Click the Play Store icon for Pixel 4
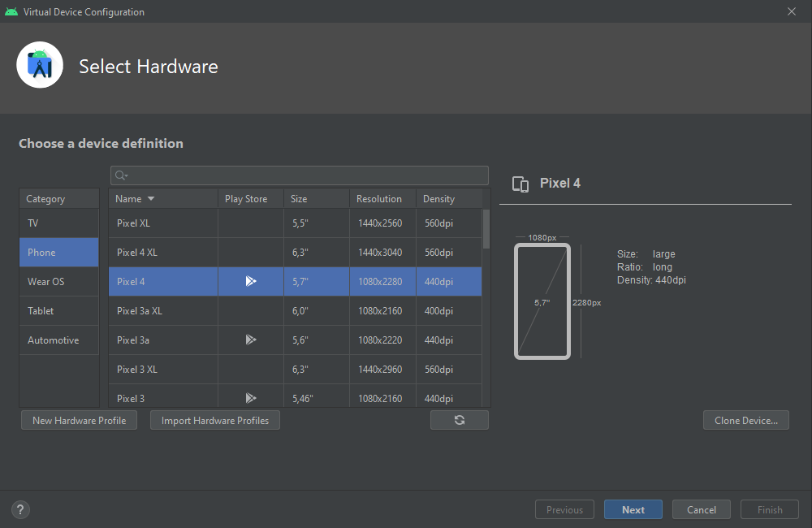 [251, 281]
